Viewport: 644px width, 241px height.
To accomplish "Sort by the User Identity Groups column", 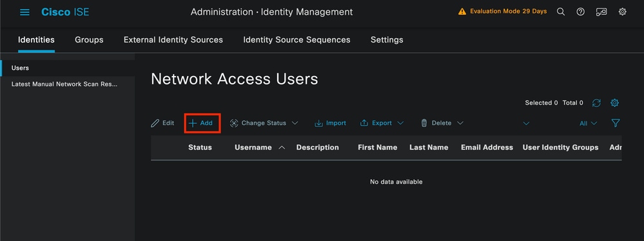I will (560, 148).
